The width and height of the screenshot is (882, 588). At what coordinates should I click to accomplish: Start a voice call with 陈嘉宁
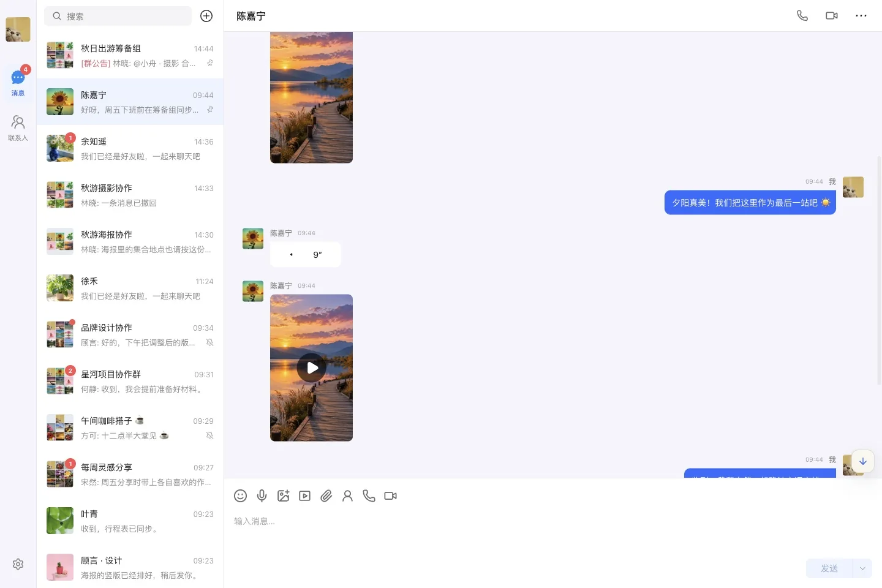[x=802, y=16]
